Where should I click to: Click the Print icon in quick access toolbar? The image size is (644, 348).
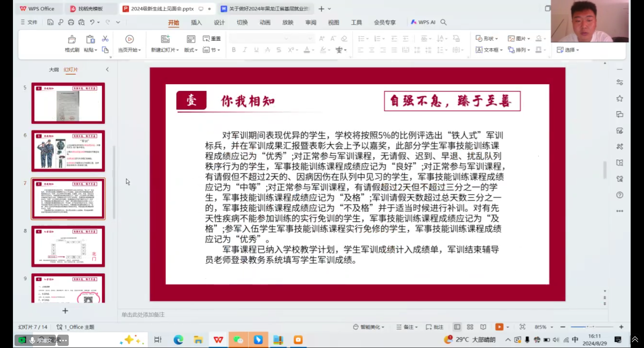[x=71, y=22]
